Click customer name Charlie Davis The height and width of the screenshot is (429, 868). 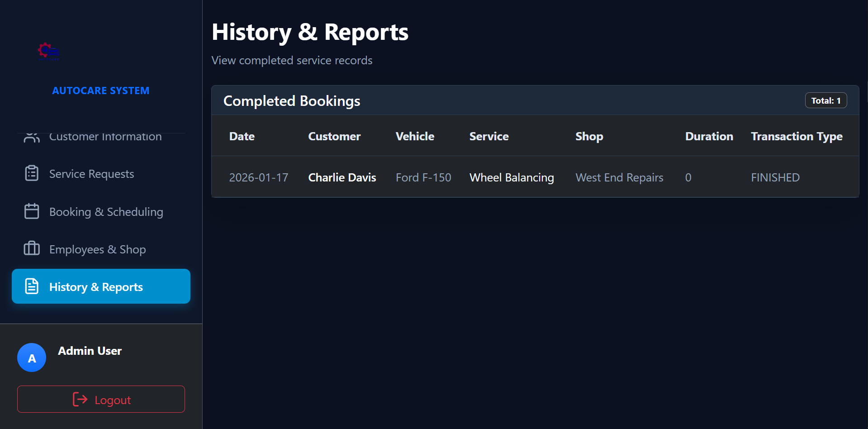coord(342,177)
